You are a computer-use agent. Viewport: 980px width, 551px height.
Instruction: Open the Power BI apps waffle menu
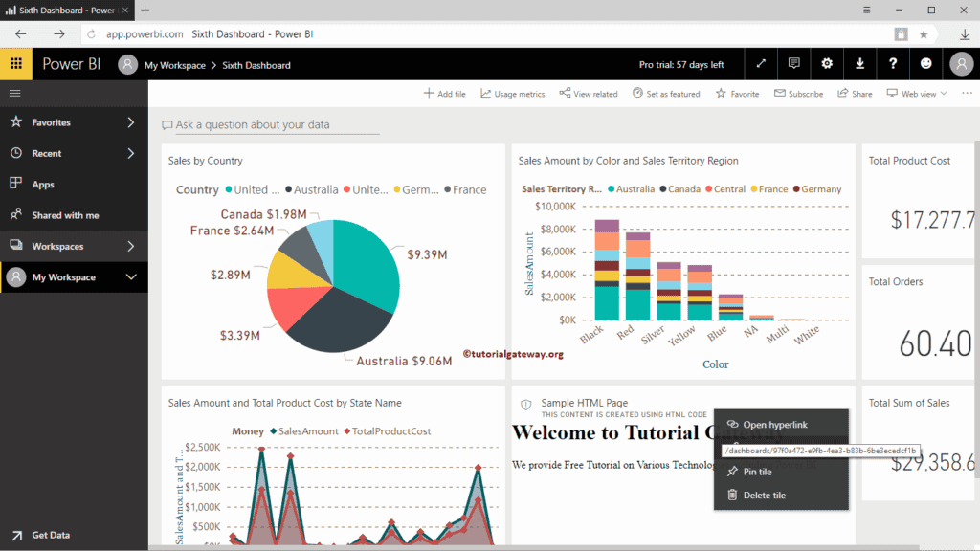tap(16, 64)
